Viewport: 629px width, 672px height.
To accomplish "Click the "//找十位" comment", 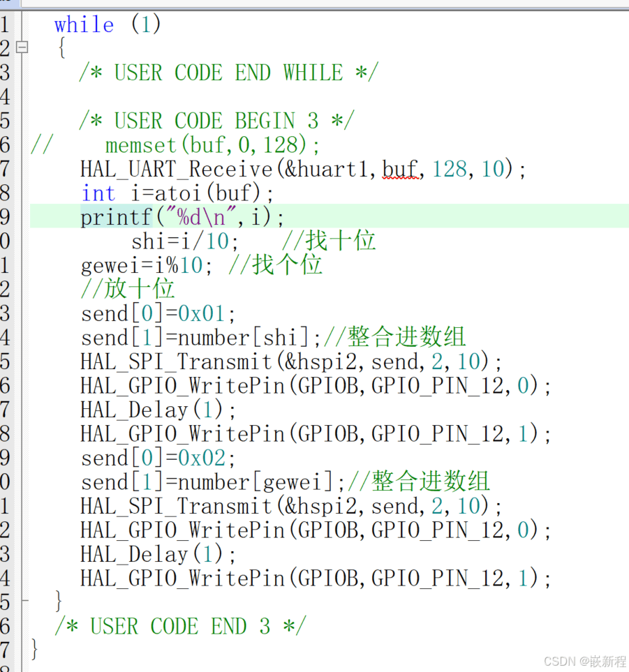I will tap(328, 241).
